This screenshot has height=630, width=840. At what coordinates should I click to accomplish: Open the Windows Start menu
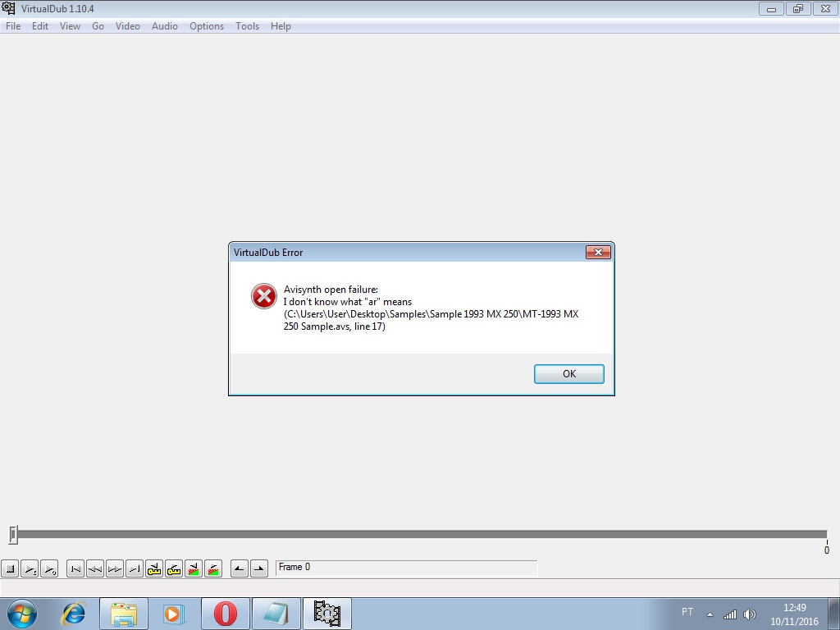(22, 614)
